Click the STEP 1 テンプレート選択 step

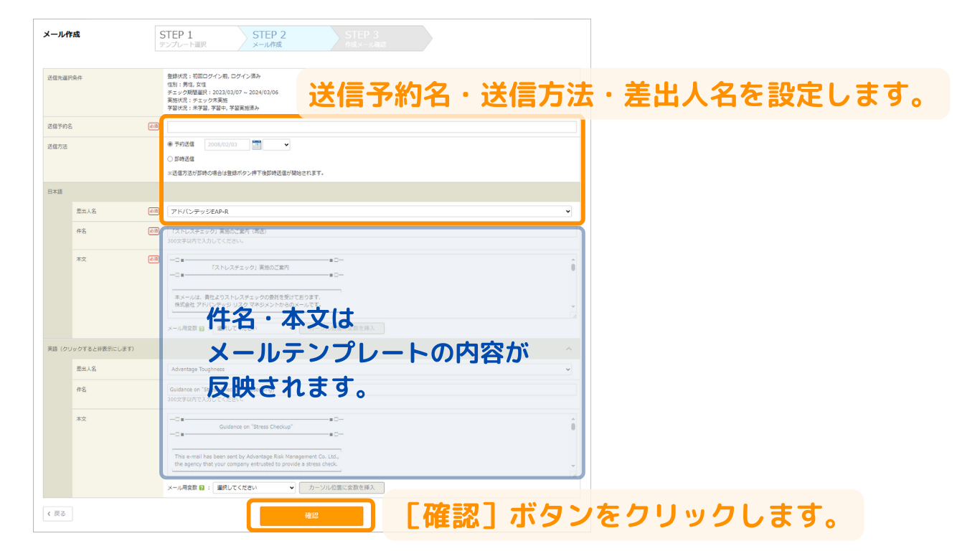[x=192, y=39]
